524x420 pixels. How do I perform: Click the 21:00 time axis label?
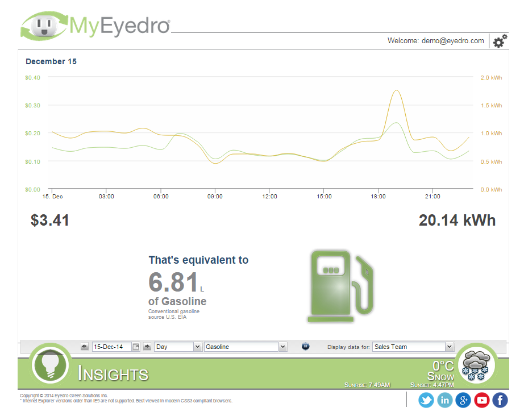pos(432,197)
